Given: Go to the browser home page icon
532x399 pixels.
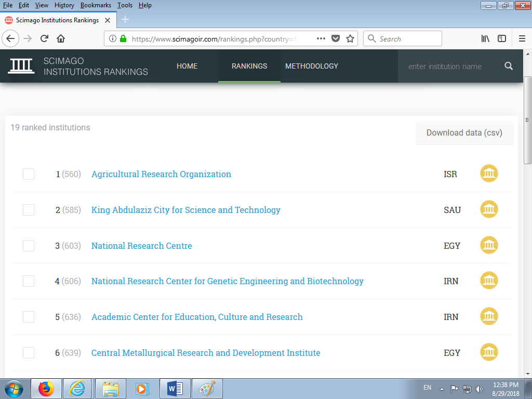Looking at the screenshot, I should [61, 38].
